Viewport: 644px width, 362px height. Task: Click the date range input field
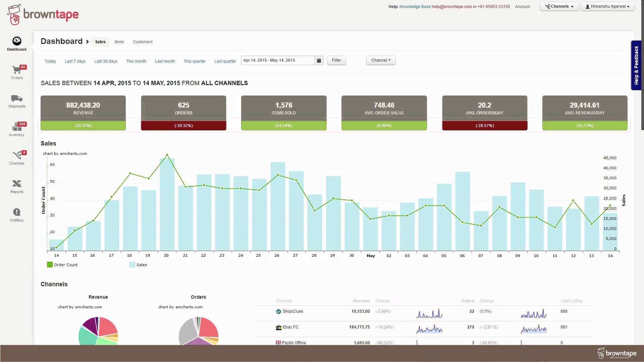[277, 60]
